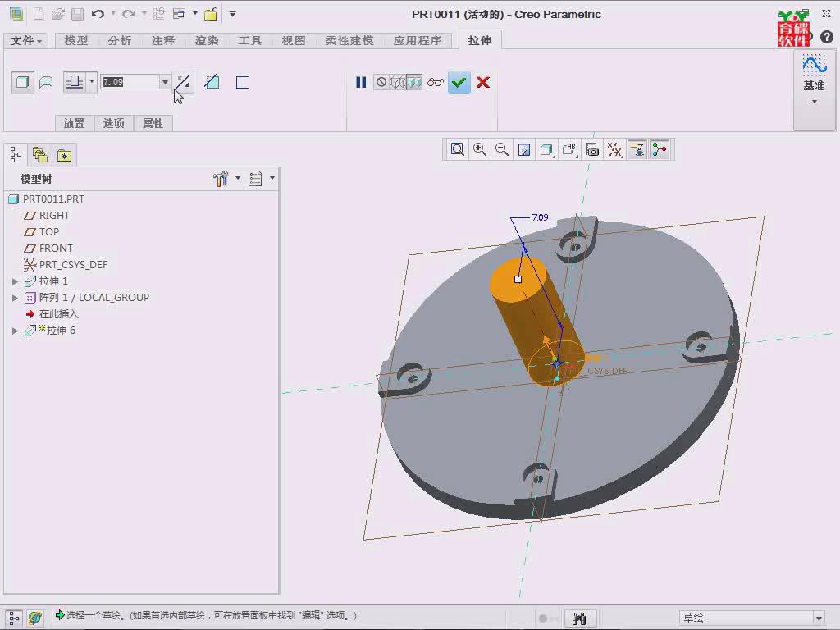Click the help question mark icon
840x630 pixels.
click(827, 36)
